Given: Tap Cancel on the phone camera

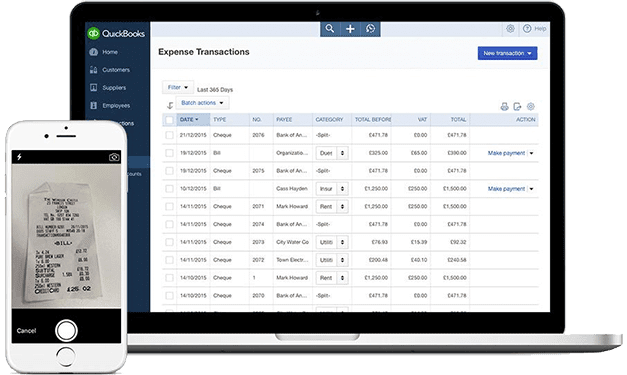Looking at the screenshot, I should (26, 331).
